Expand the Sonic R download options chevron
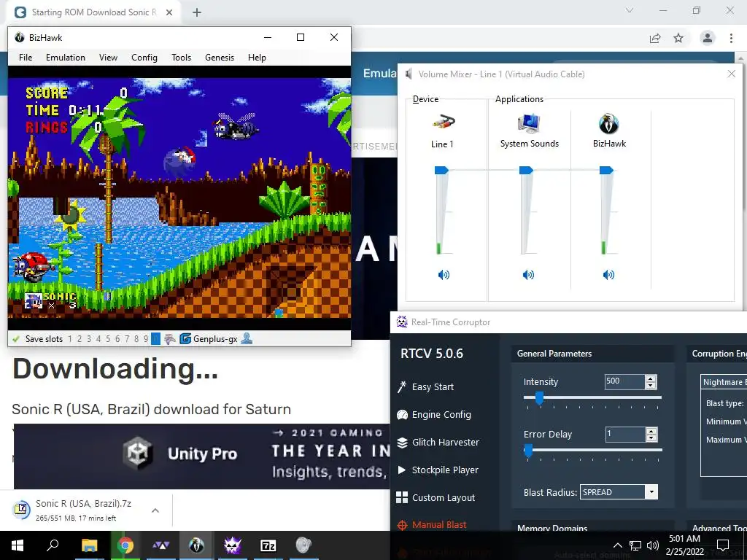Viewport: 747px width, 560px height. tap(155, 510)
